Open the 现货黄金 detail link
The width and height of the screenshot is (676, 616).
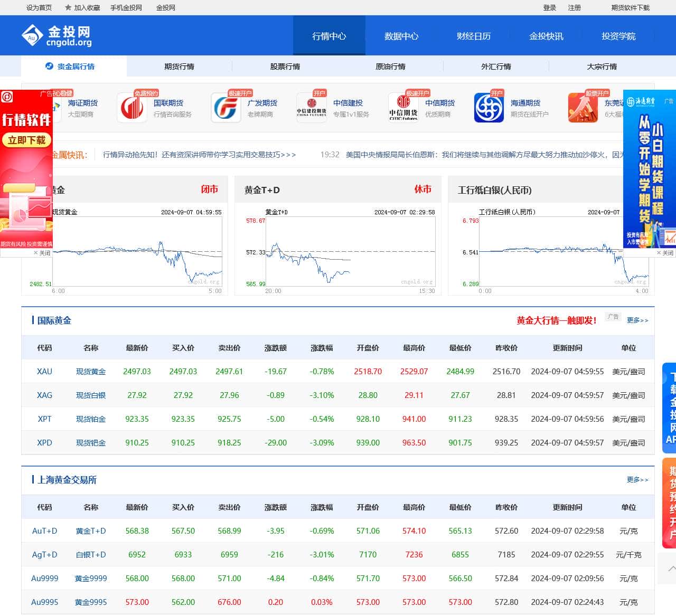(90, 372)
